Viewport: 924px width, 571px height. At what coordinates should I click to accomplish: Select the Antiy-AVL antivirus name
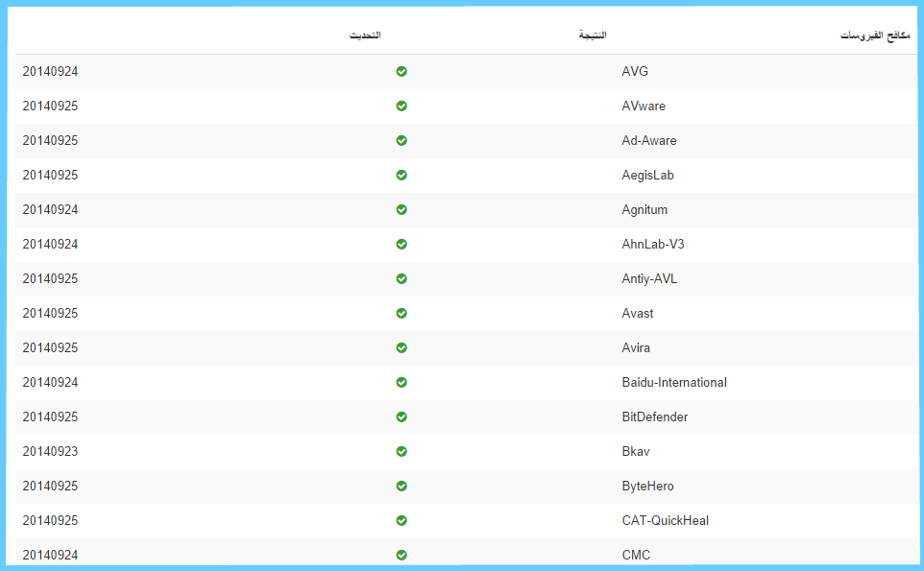click(x=649, y=278)
